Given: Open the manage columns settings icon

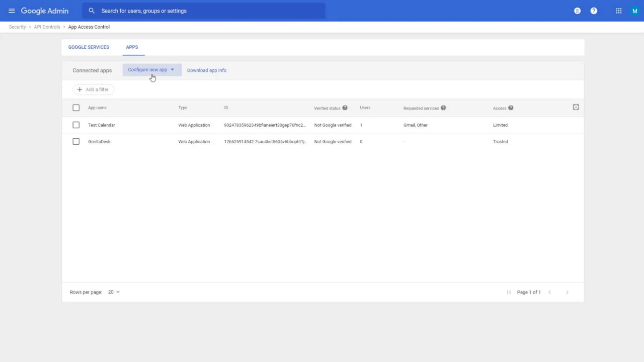Looking at the screenshot, I should tap(576, 107).
